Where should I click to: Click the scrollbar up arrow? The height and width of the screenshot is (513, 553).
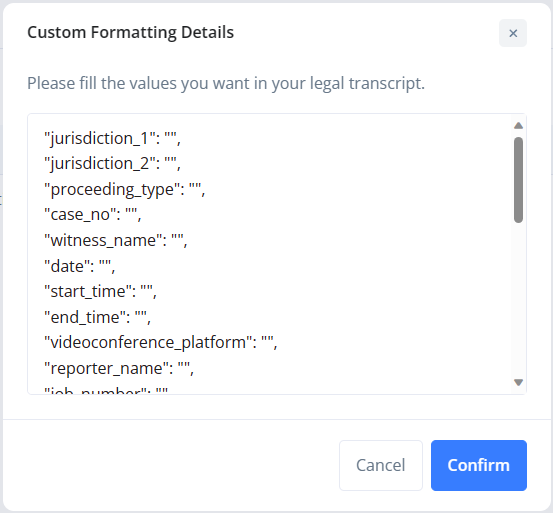click(x=518, y=126)
